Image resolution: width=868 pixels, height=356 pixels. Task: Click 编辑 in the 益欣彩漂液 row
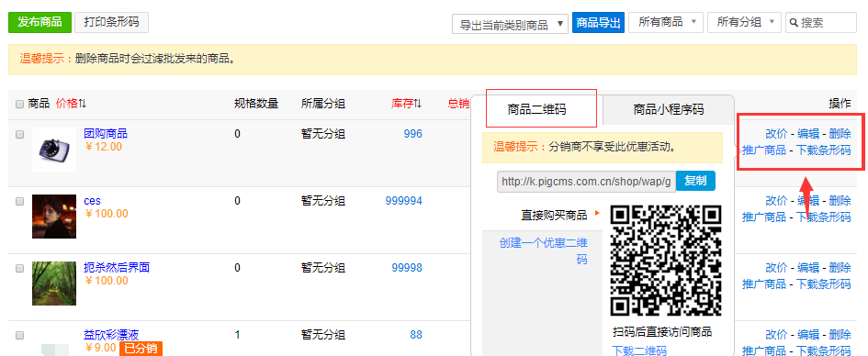coord(808,335)
